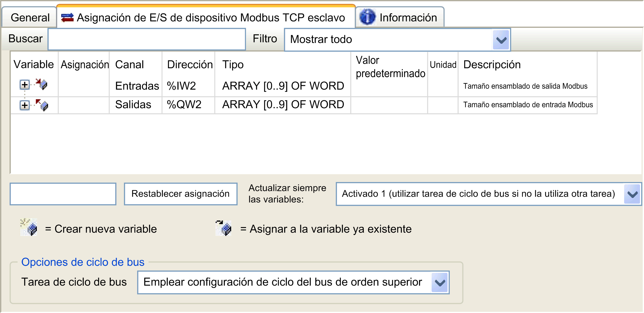
Task: Click the Modbus TCP mapping tab icon
Action: coord(67,18)
